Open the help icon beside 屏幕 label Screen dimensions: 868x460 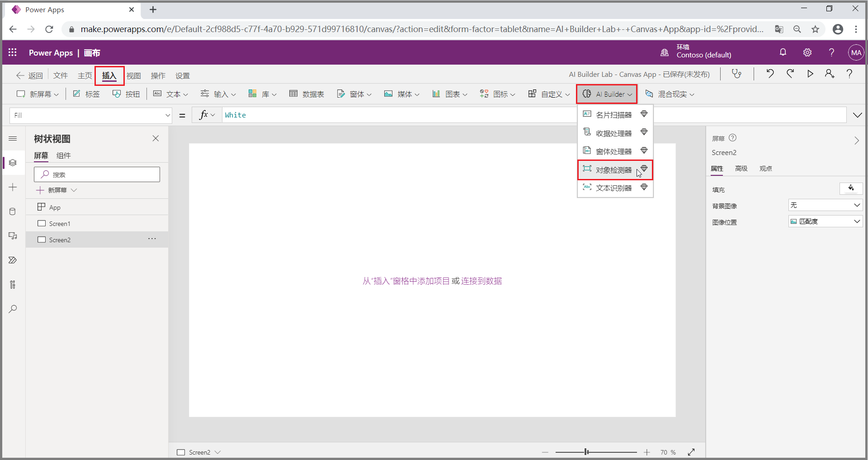point(733,138)
